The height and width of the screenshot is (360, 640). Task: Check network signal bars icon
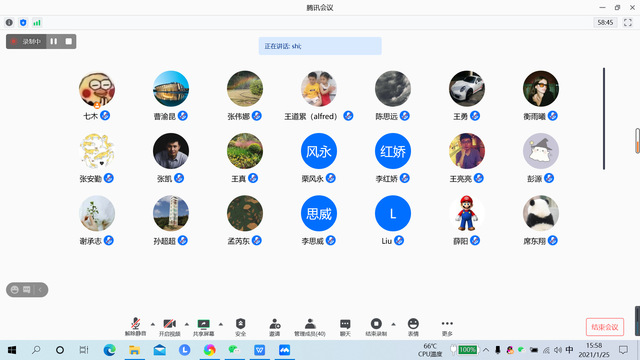pyautogui.click(x=37, y=22)
